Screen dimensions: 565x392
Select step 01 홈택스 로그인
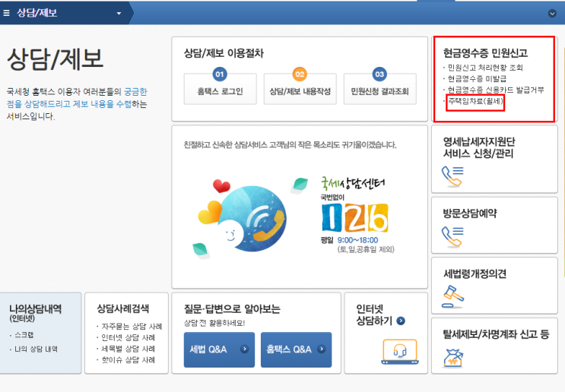[221, 89]
